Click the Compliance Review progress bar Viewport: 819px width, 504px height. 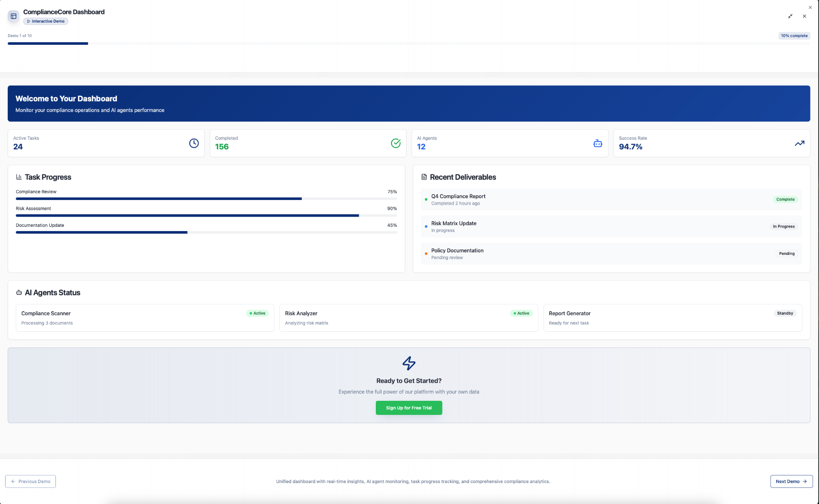[206, 199]
